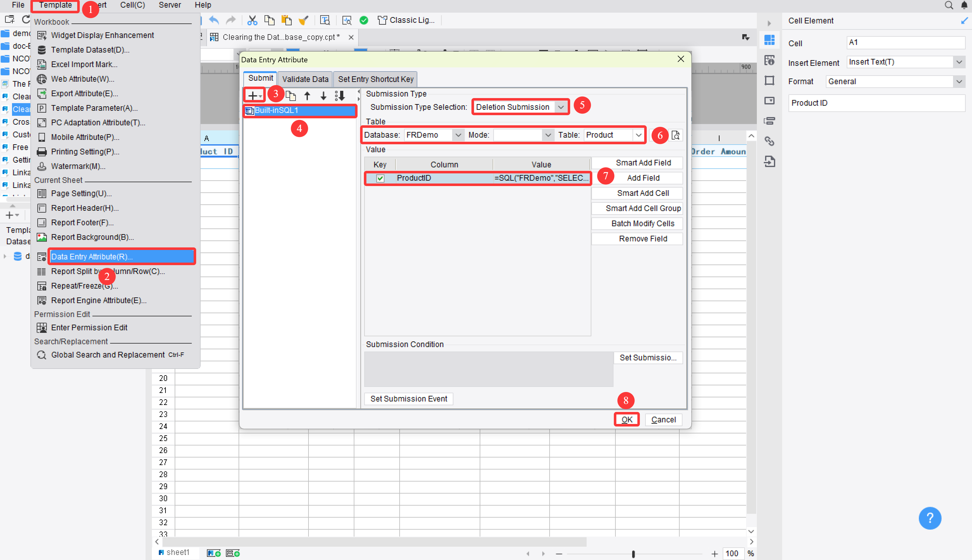Use the Format Painter brush icon
Screen dimensions: 972x560
coord(304,20)
